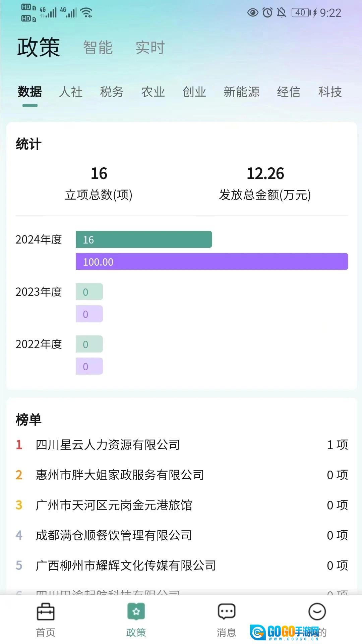
Task: Tap the smiley face profile icon
Action: [x=317, y=611]
